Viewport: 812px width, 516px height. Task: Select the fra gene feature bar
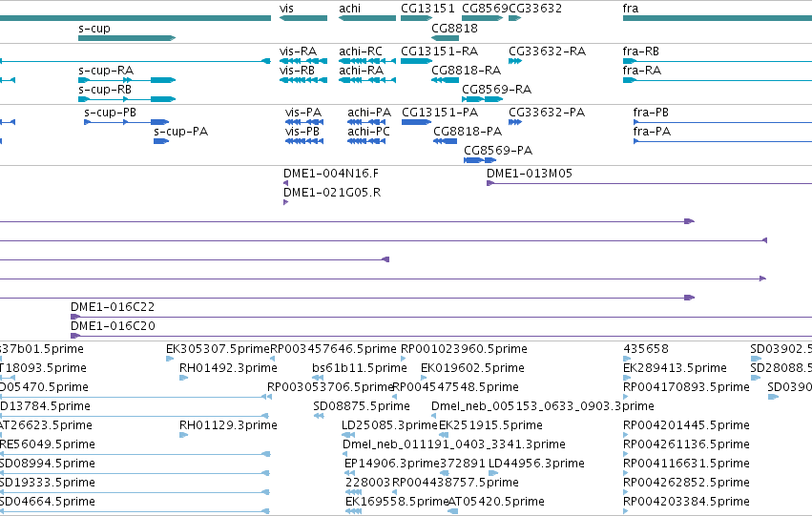point(718,18)
